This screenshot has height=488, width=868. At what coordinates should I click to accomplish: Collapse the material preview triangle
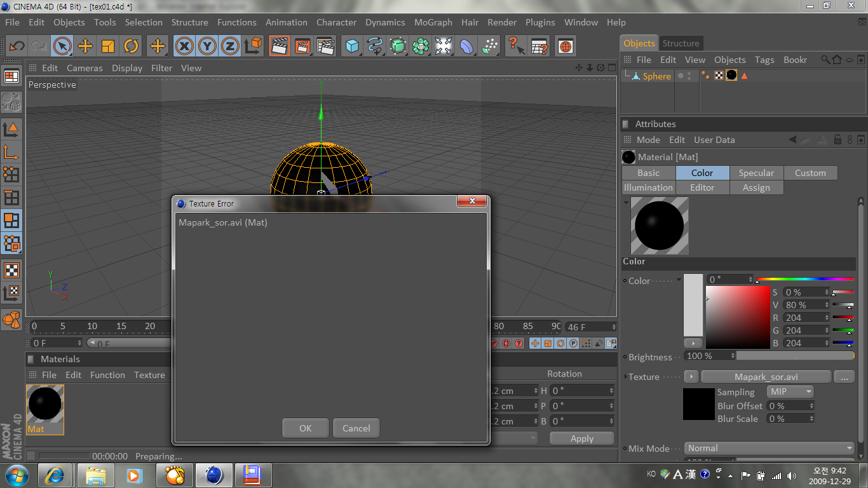pyautogui.click(x=626, y=202)
